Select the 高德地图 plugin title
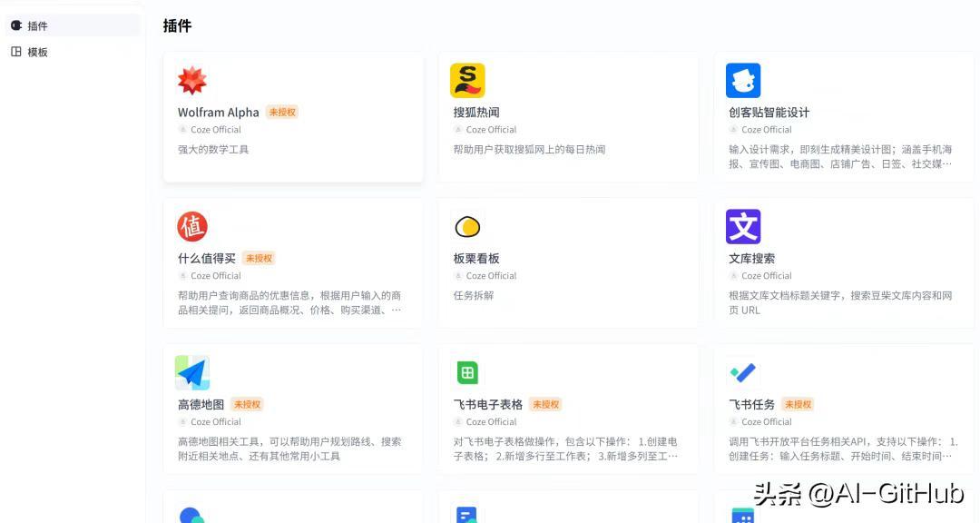Viewport: 980px width, 523px height. [201, 405]
